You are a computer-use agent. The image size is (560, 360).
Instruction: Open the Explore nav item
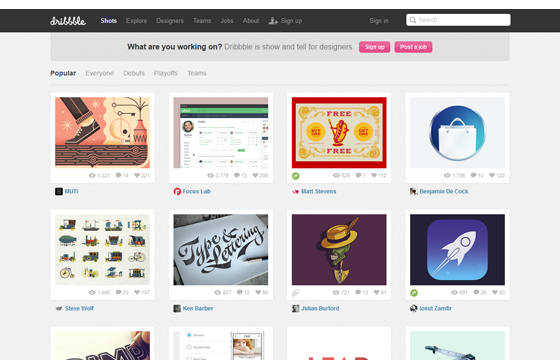click(x=136, y=21)
